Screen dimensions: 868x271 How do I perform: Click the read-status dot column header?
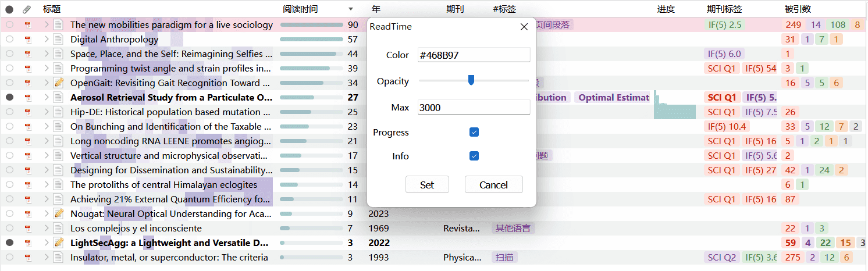coord(9,9)
